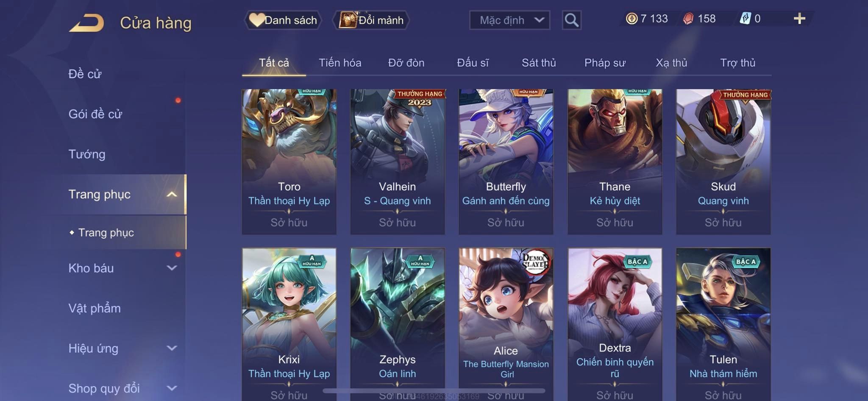This screenshot has height=401, width=868.
Task: Tap the plus icon to add currency
Action: 799,19
